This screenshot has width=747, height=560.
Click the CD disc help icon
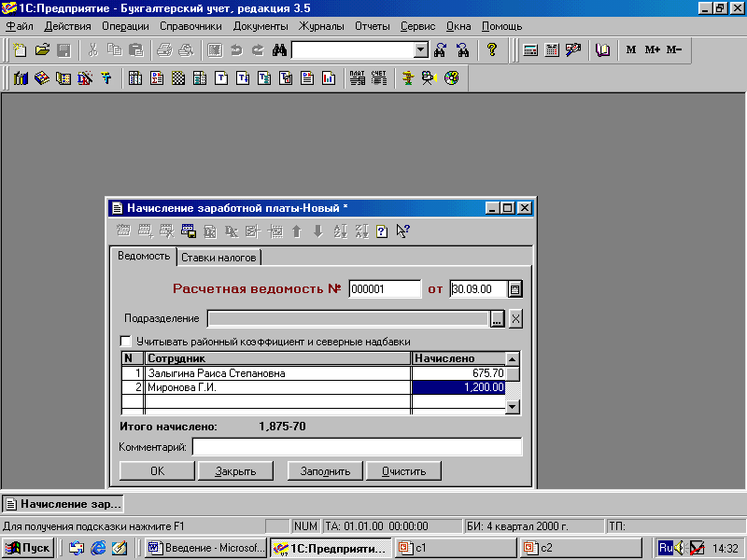tap(451, 78)
